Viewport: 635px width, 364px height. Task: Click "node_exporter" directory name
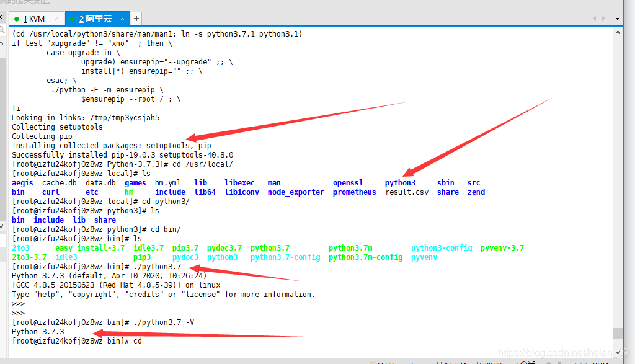[x=296, y=192]
